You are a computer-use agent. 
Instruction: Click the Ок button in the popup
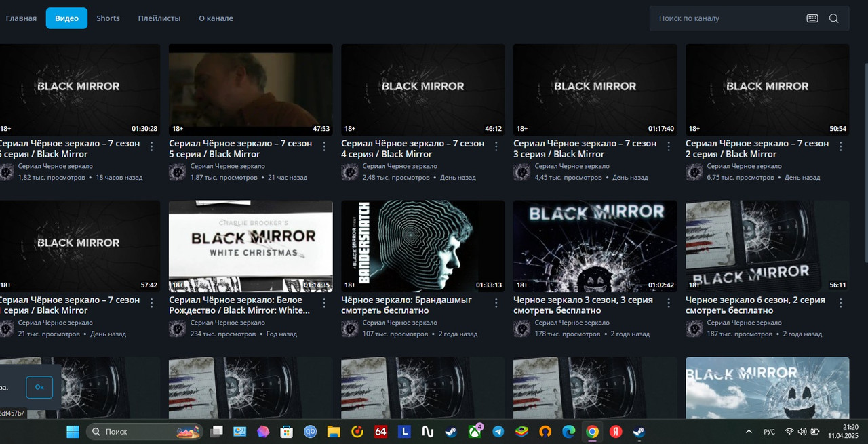pyautogui.click(x=39, y=387)
